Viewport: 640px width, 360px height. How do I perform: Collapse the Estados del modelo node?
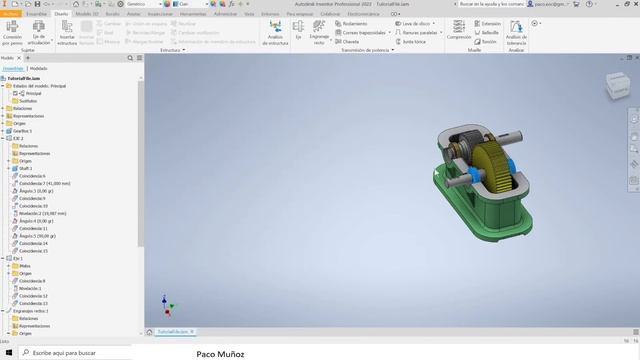(x=3, y=86)
